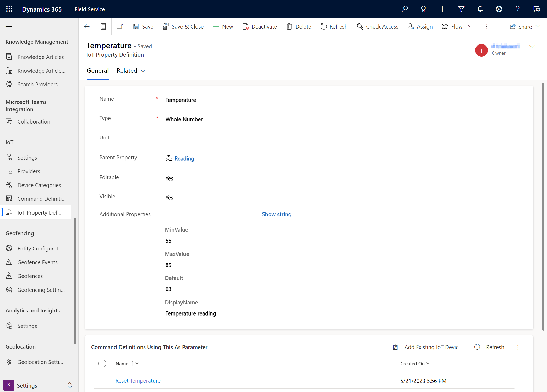Click the Reading parent property link
Screen dimensions: 547x392
[184, 158]
